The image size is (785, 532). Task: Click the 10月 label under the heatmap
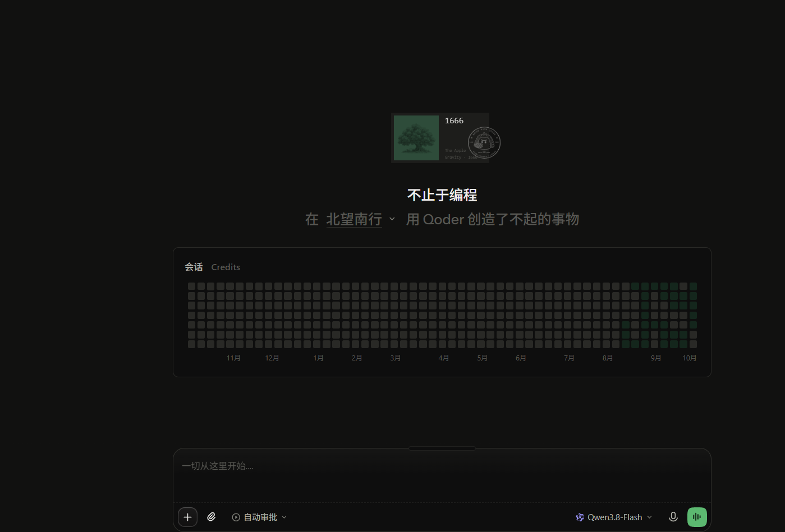coord(690,358)
